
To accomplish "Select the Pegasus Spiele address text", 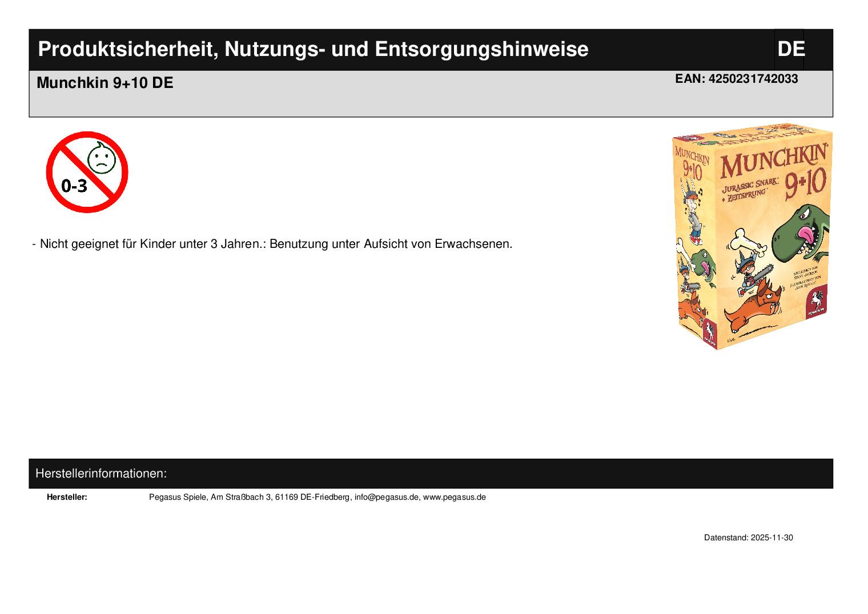I will click(x=249, y=497).
